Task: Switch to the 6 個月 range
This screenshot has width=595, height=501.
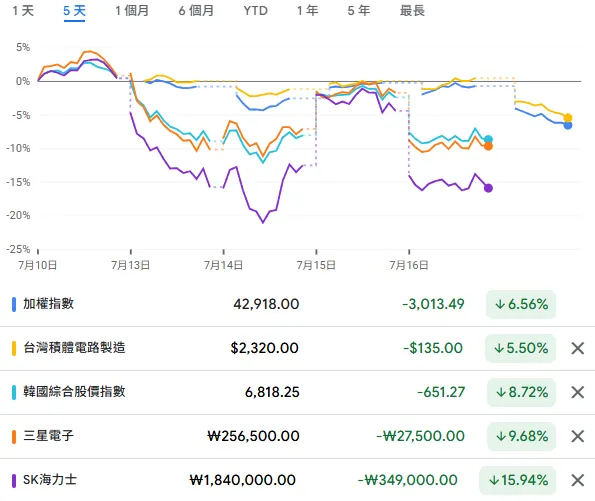Action: 196,11
